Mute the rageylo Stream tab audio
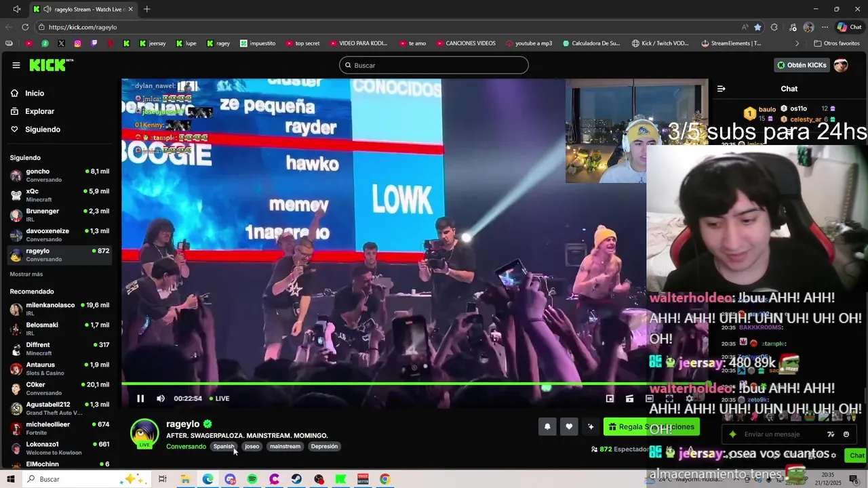Screen dimensions: 868x488 47,9
